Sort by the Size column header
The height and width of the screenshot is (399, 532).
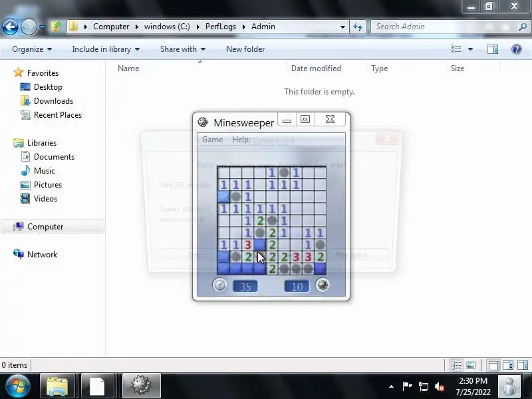[x=458, y=68]
